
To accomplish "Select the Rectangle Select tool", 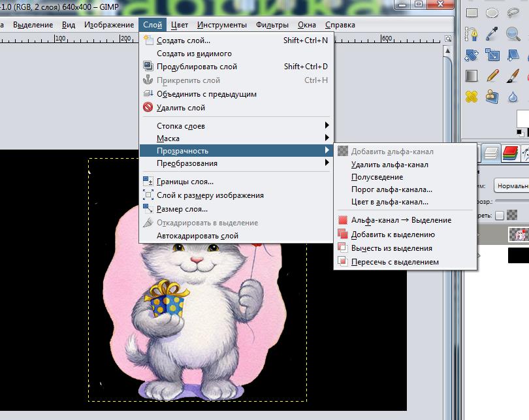I will click(472, 13).
